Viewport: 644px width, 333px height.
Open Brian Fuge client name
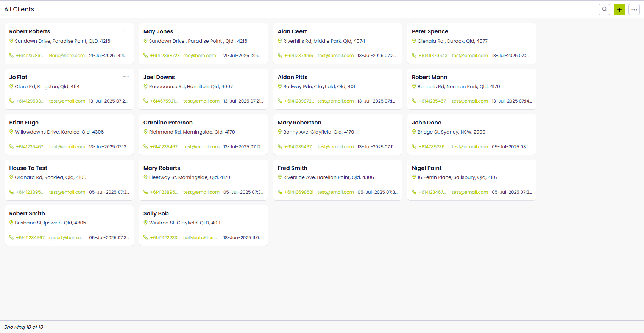[x=24, y=123]
